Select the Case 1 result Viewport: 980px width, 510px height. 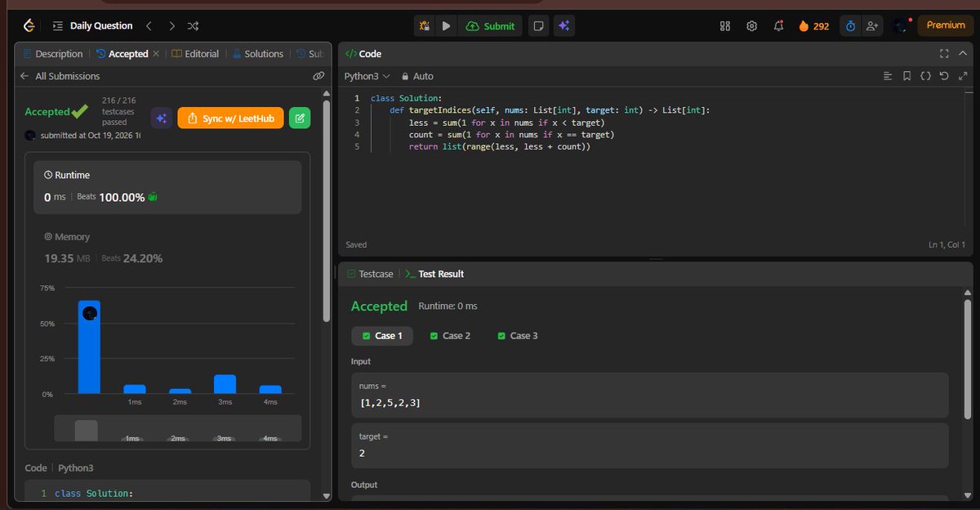pyautogui.click(x=382, y=336)
